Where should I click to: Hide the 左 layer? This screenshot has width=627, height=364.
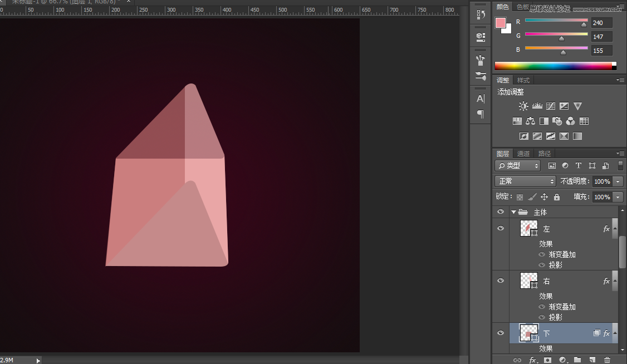[x=500, y=228]
